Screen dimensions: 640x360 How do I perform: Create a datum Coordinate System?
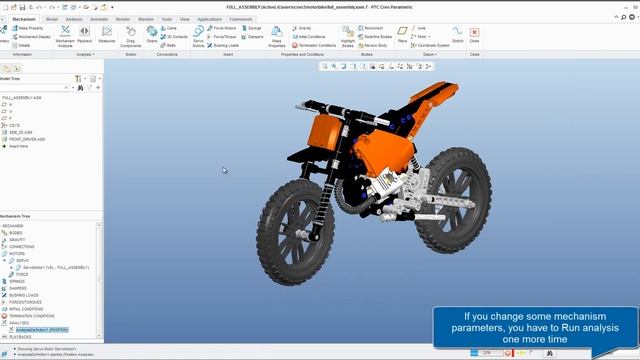(430, 45)
